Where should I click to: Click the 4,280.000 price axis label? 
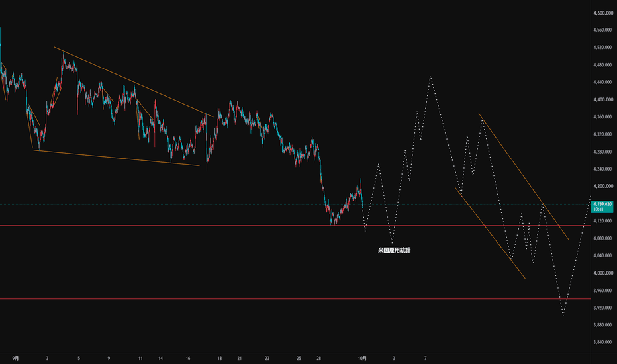click(x=602, y=152)
